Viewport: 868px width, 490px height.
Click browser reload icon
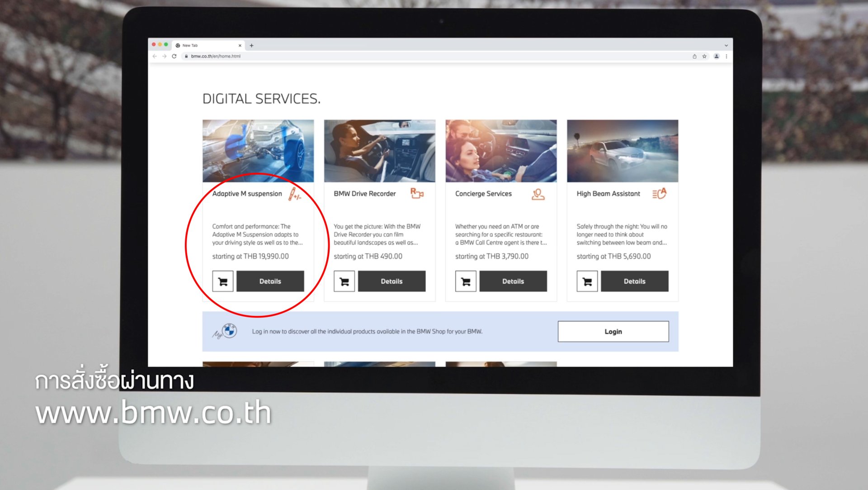[174, 56]
